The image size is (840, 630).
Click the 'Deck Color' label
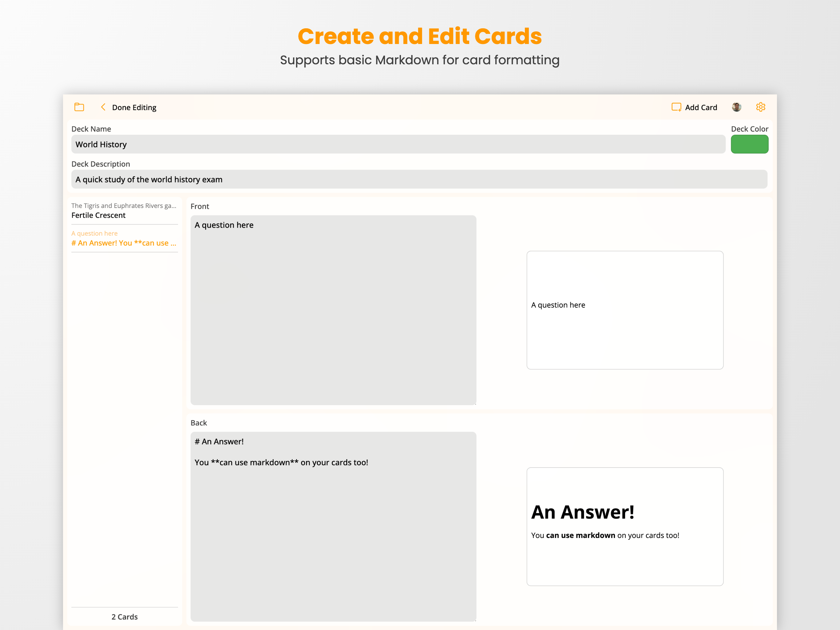tap(749, 129)
